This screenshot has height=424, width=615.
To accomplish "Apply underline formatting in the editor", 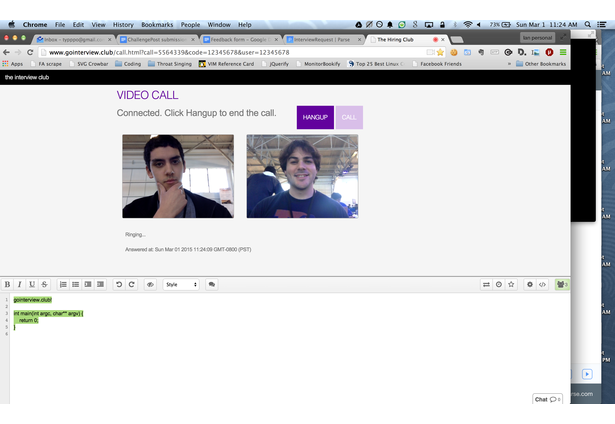I will [32, 284].
